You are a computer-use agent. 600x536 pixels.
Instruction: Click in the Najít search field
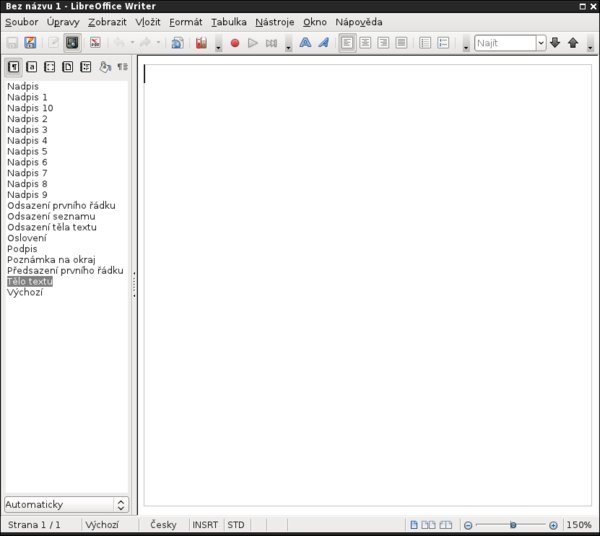[505, 43]
